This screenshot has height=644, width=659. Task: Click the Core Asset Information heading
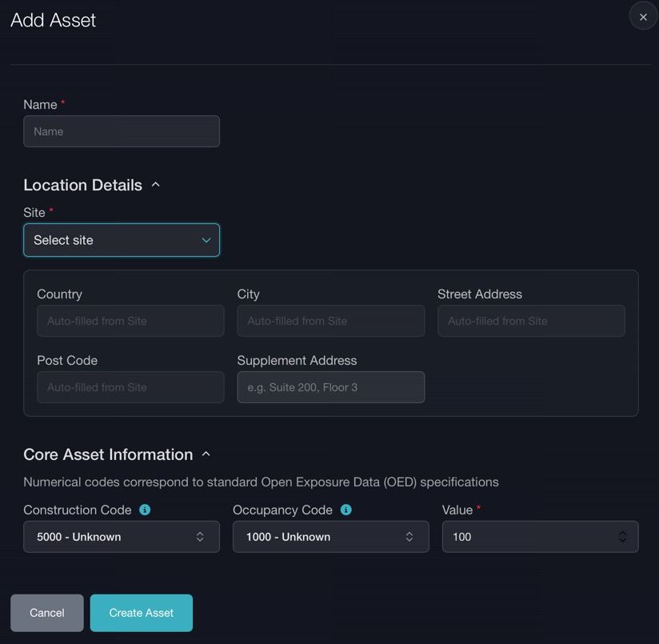click(x=108, y=454)
